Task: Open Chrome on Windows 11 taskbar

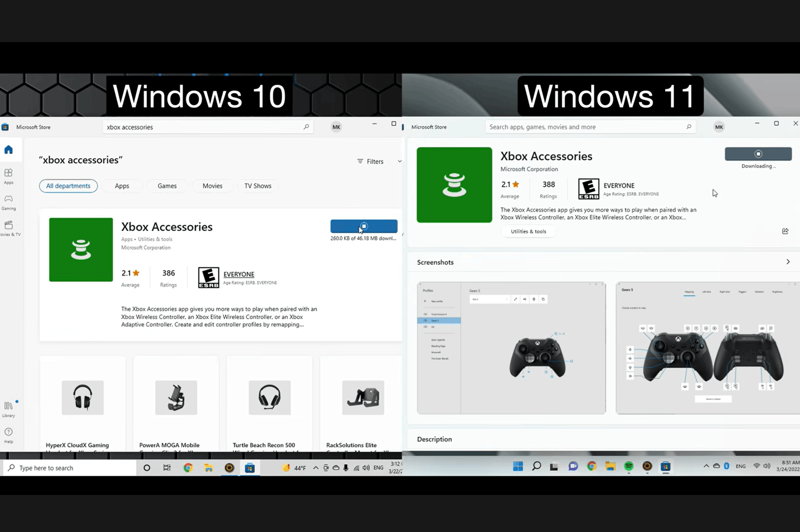Action: click(x=592, y=466)
